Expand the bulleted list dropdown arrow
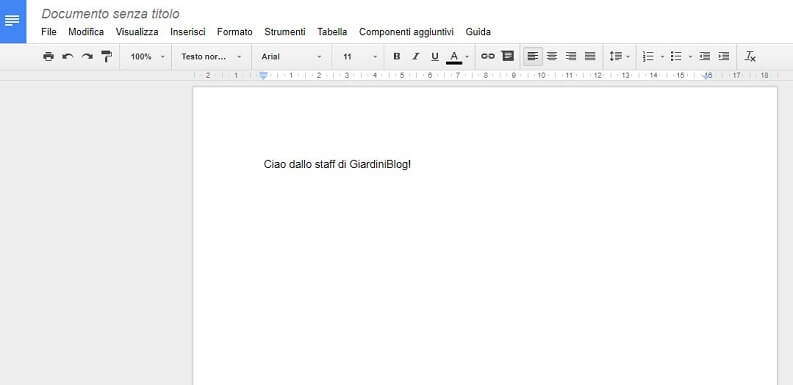The height and width of the screenshot is (385, 793). pos(690,57)
